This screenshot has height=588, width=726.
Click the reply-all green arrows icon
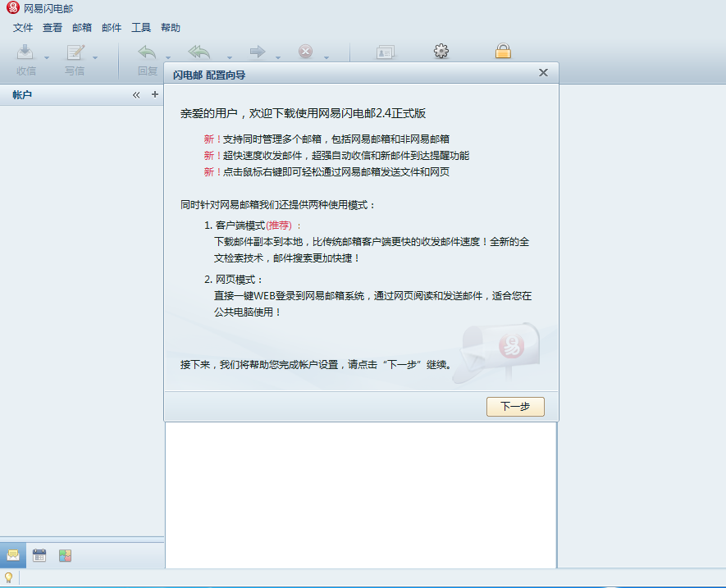(x=199, y=52)
